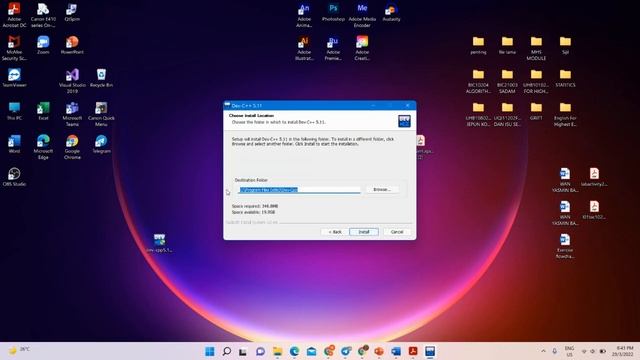Open the weather widget showing 26°C
640x360 pixels.
pos(19,350)
